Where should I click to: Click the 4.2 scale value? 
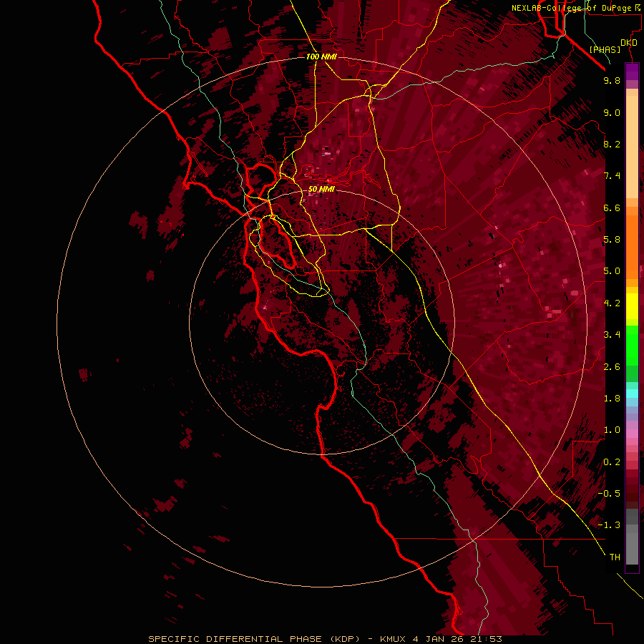pyautogui.click(x=612, y=303)
